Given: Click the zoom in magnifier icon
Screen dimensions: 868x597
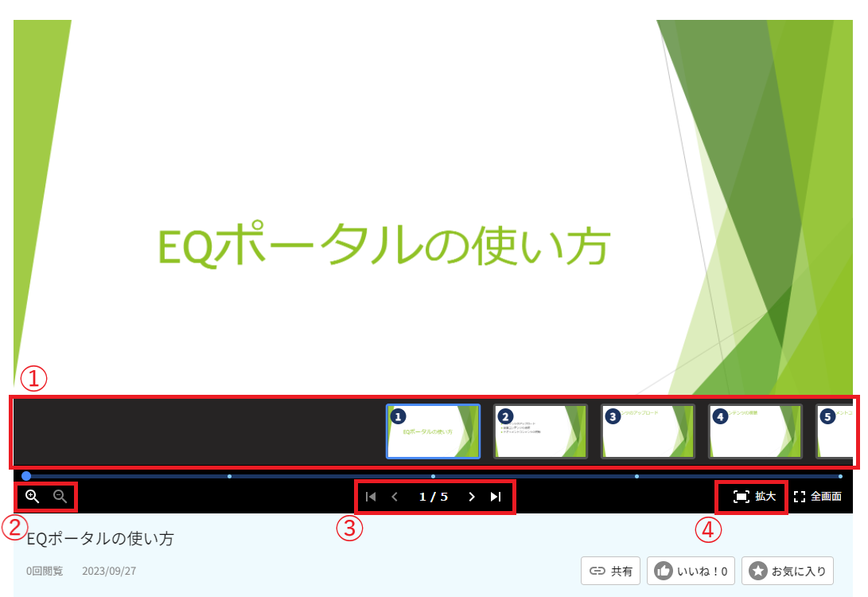Looking at the screenshot, I should click(32, 497).
